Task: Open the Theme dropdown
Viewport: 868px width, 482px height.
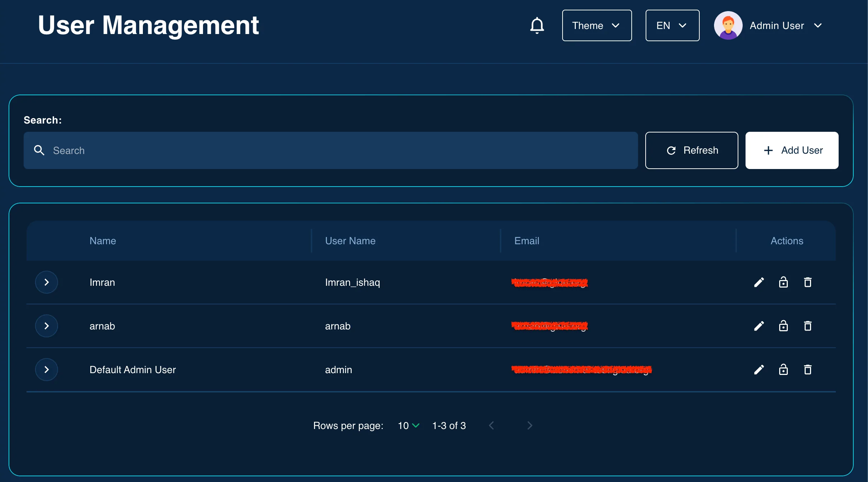Action: [x=597, y=25]
